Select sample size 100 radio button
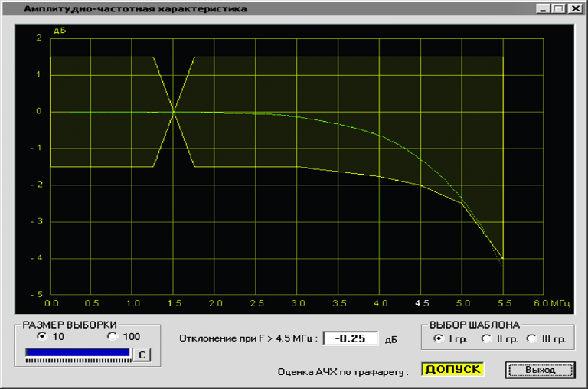The image size is (588, 389). [x=112, y=336]
